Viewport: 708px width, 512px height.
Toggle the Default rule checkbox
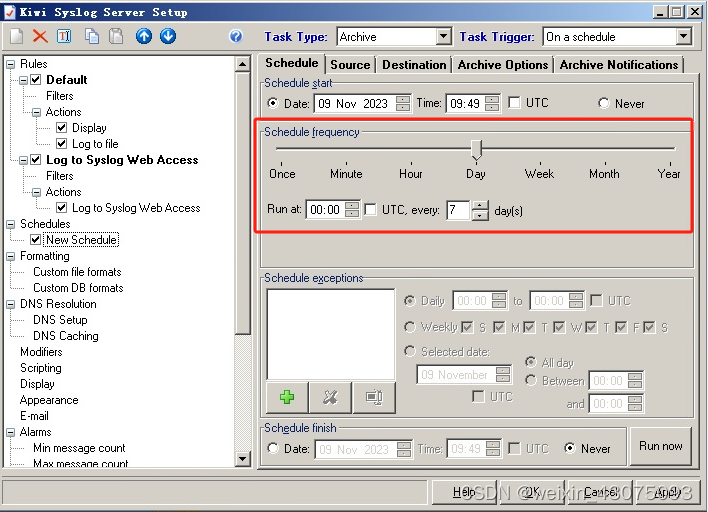[x=36, y=80]
